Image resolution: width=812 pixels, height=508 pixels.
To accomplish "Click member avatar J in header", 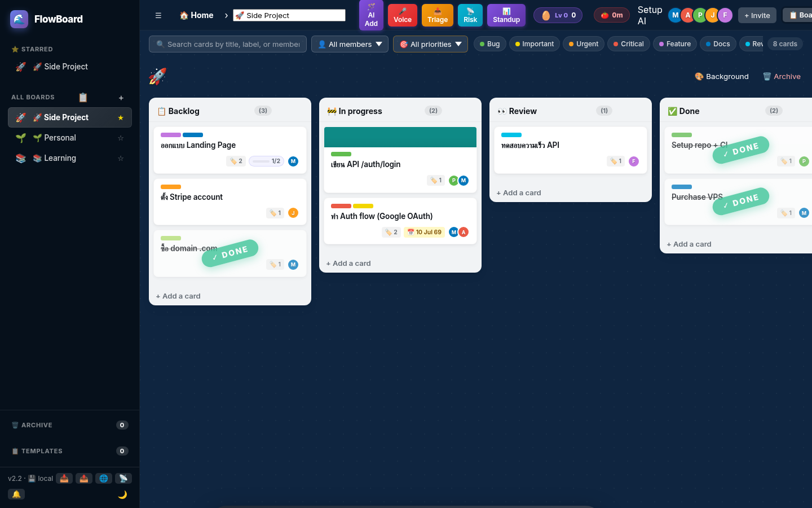I will tap(713, 15).
